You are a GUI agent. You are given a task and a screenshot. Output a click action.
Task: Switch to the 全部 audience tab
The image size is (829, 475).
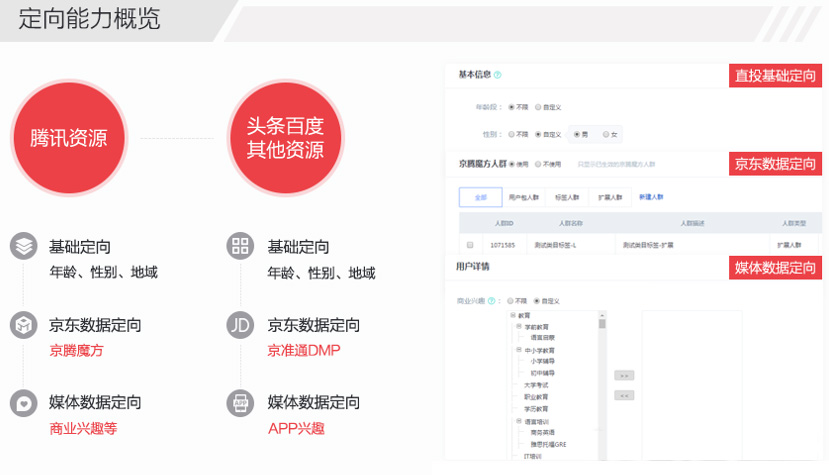[481, 197]
